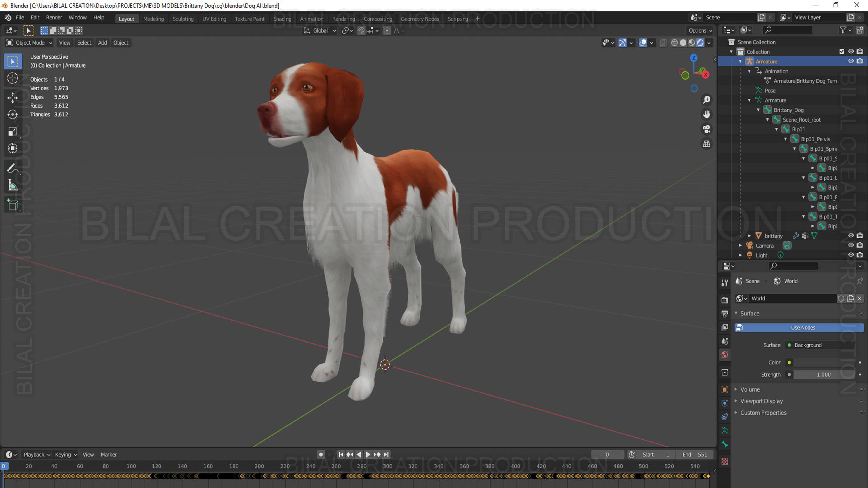868x488 pixels.
Task: Play the animation forward
Action: [x=368, y=455]
